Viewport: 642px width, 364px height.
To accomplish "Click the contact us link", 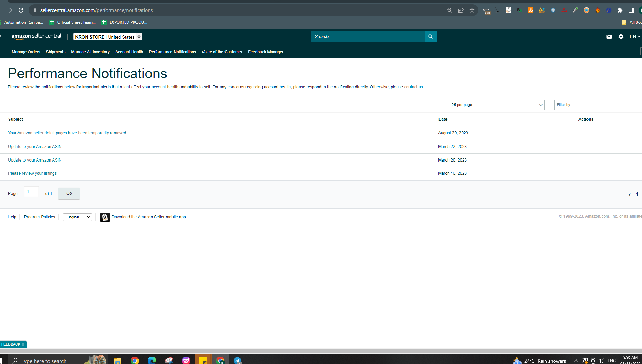I will 413,87.
